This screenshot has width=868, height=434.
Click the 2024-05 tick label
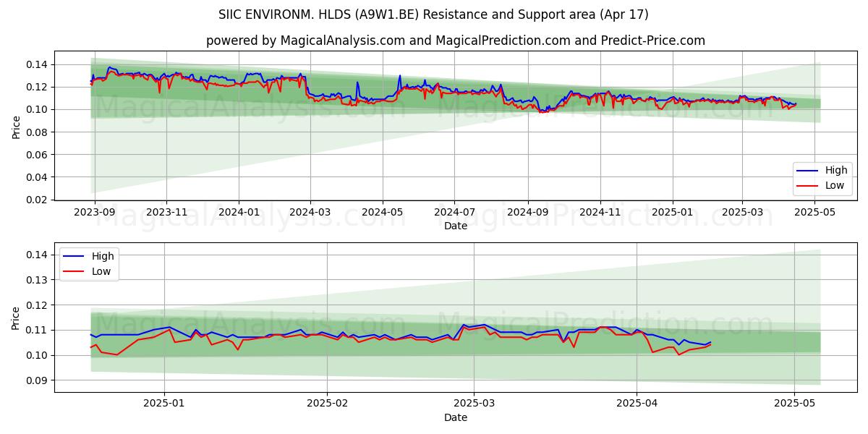tap(383, 212)
